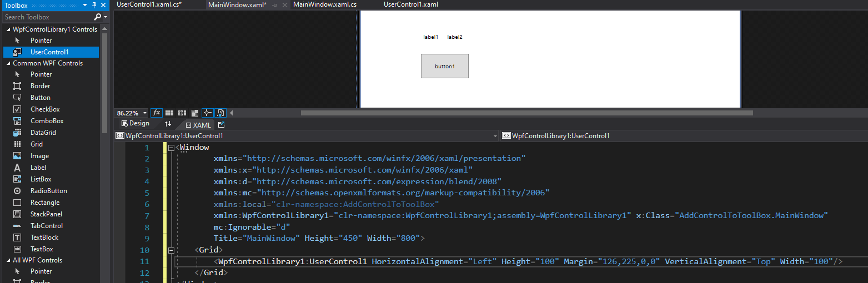
Task: Select the Toolbox panel title
Action: 16,5
